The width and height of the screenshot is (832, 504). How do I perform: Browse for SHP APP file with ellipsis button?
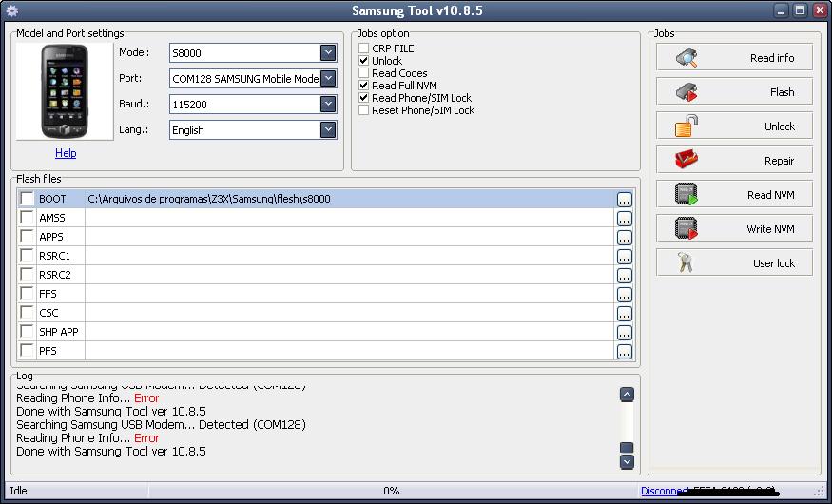point(625,333)
